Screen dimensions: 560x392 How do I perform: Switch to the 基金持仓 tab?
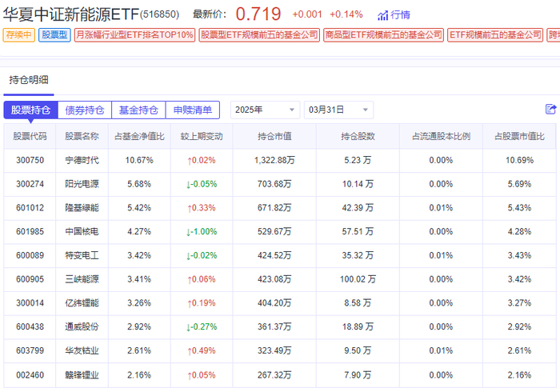click(138, 110)
